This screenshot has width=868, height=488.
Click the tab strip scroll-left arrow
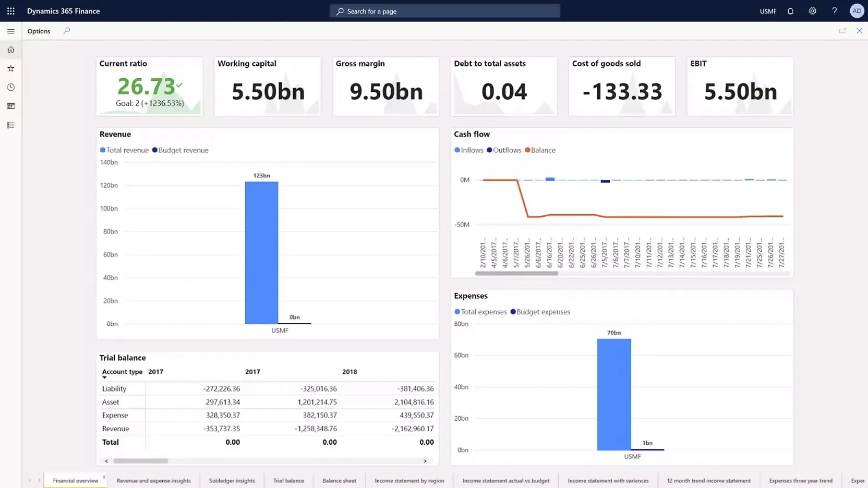(x=30, y=481)
